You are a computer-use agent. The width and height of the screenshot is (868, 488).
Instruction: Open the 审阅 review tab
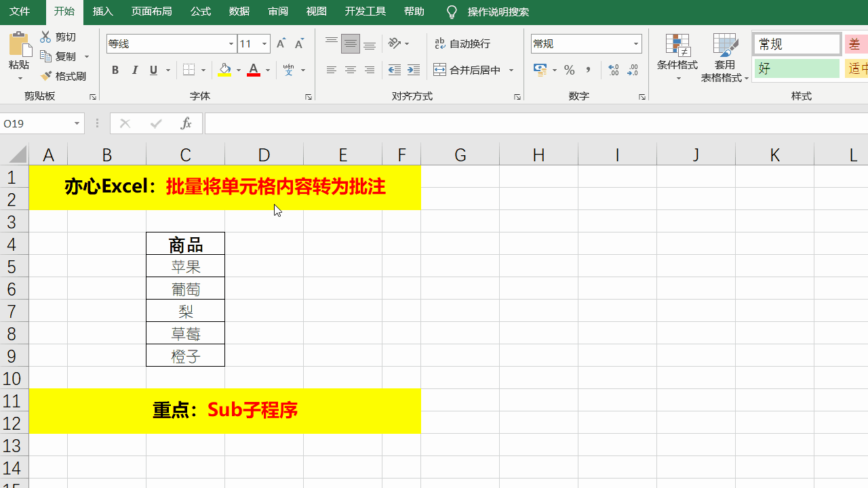pyautogui.click(x=278, y=12)
